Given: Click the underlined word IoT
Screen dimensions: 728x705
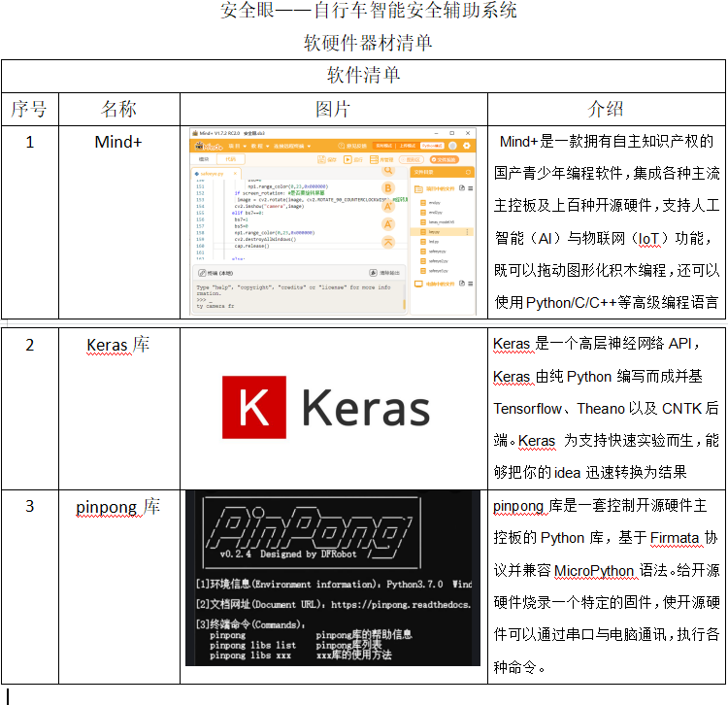Looking at the screenshot, I should (x=649, y=239).
